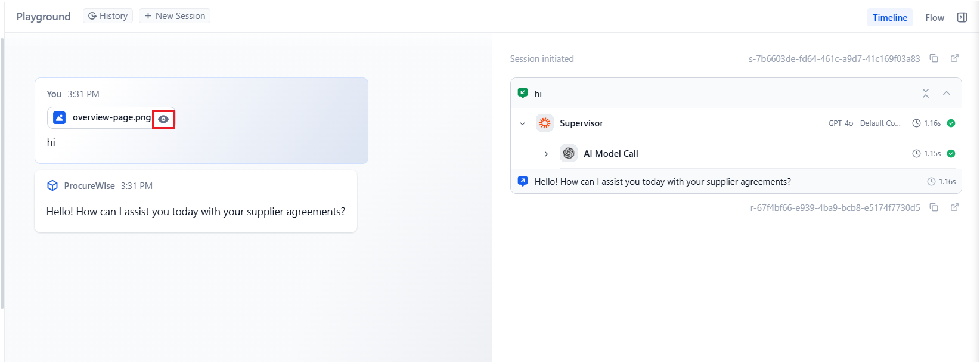Click the orange Supervisor agent icon
This screenshot has height=363, width=980.
tap(544, 123)
